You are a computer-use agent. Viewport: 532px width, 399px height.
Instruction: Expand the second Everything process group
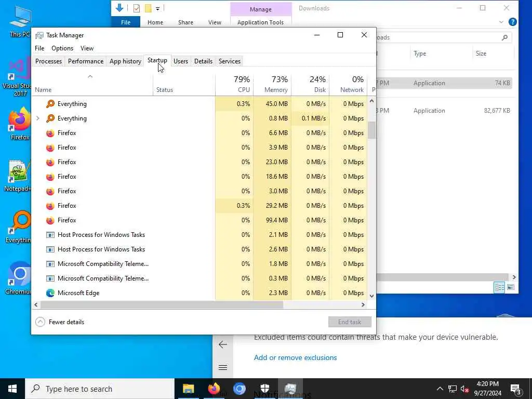[x=38, y=118]
